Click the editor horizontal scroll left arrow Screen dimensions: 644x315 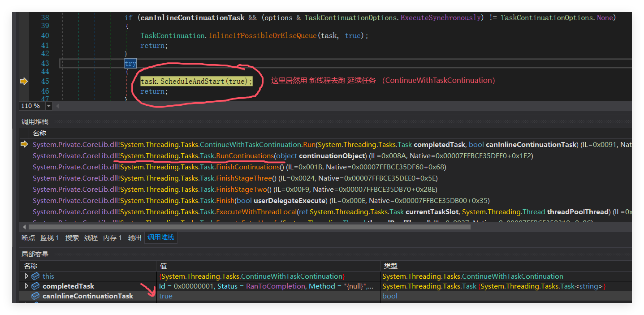click(x=57, y=106)
